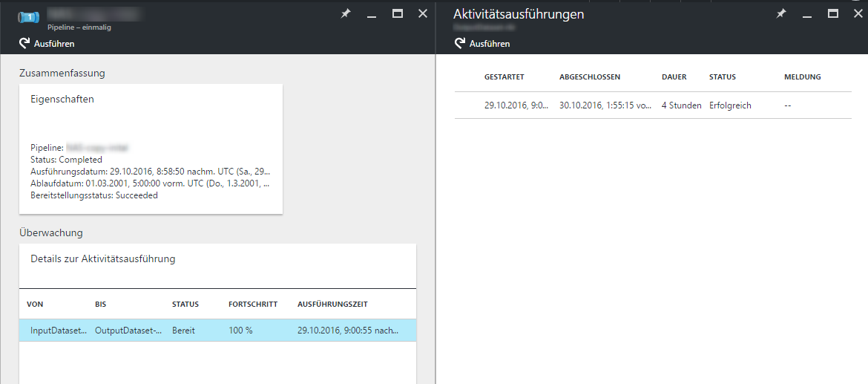Minimize the pipeline blade
This screenshot has height=384, width=868.
[x=372, y=14]
